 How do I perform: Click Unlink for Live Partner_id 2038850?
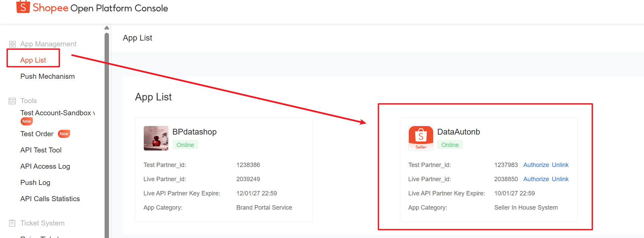pos(560,179)
